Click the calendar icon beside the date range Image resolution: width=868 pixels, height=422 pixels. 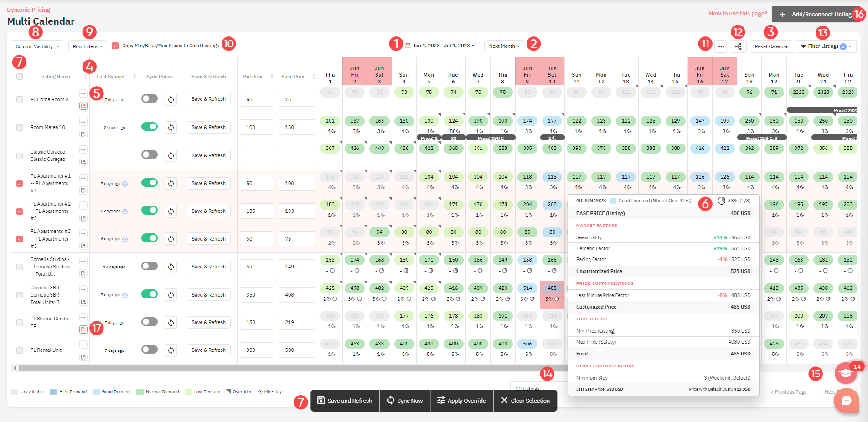pyautogui.click(x=407, y=46)
